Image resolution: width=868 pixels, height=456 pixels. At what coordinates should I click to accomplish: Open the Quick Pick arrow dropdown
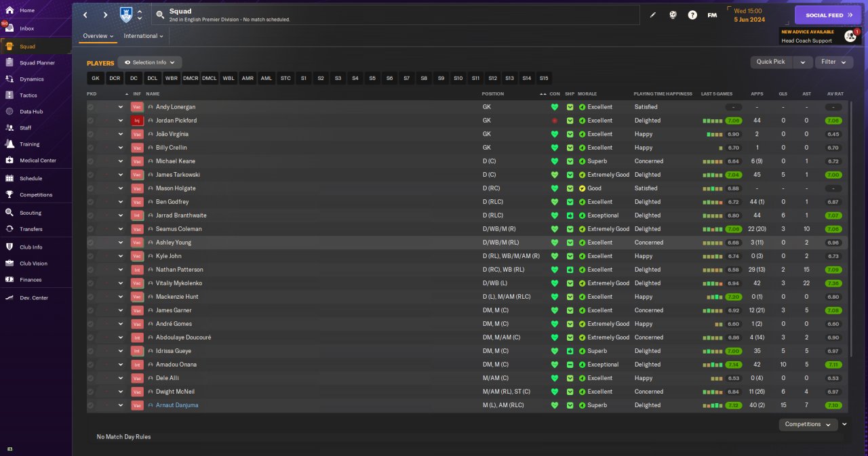point(802,62)
